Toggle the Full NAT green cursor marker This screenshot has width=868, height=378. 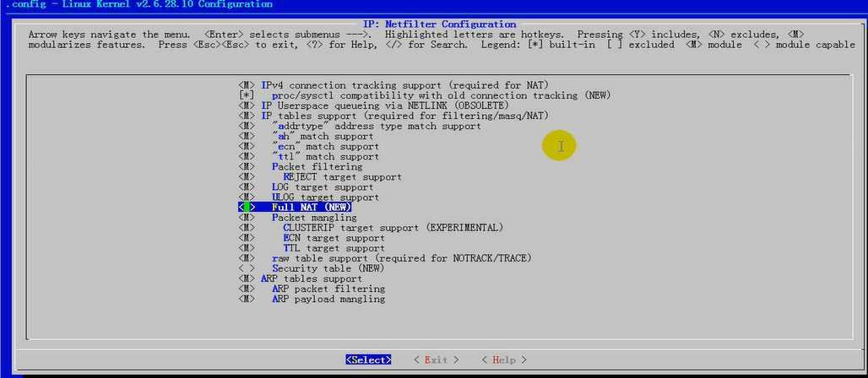(247, 207)
